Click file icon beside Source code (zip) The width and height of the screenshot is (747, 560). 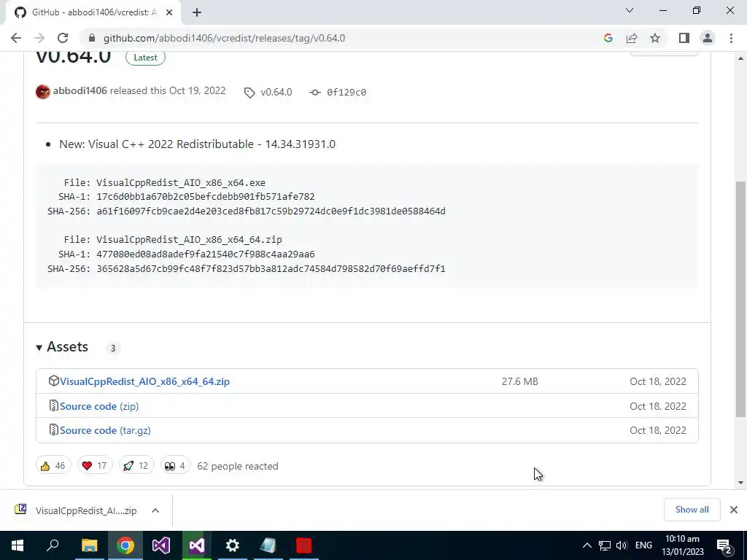pyautogui.click(x=54, y=405)
